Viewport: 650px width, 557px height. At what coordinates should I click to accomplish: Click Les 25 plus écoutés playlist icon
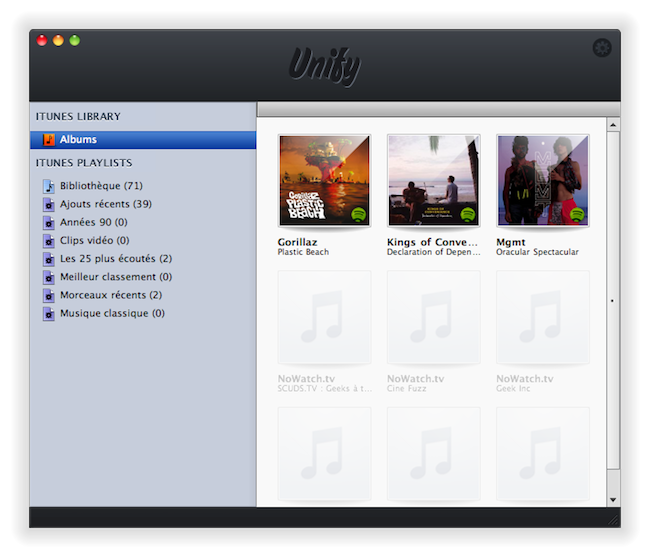49,259
